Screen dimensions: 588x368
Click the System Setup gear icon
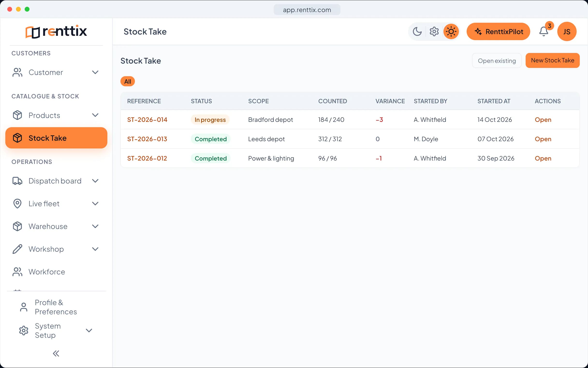(24, 331)
